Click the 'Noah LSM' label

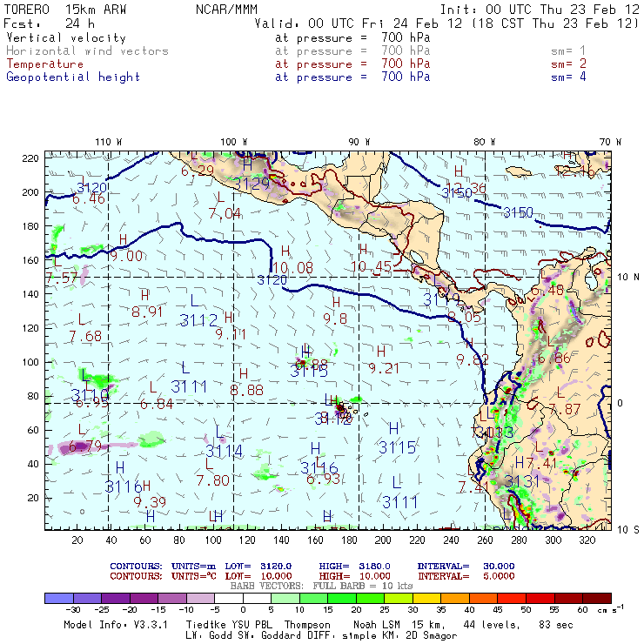[377, 625]
